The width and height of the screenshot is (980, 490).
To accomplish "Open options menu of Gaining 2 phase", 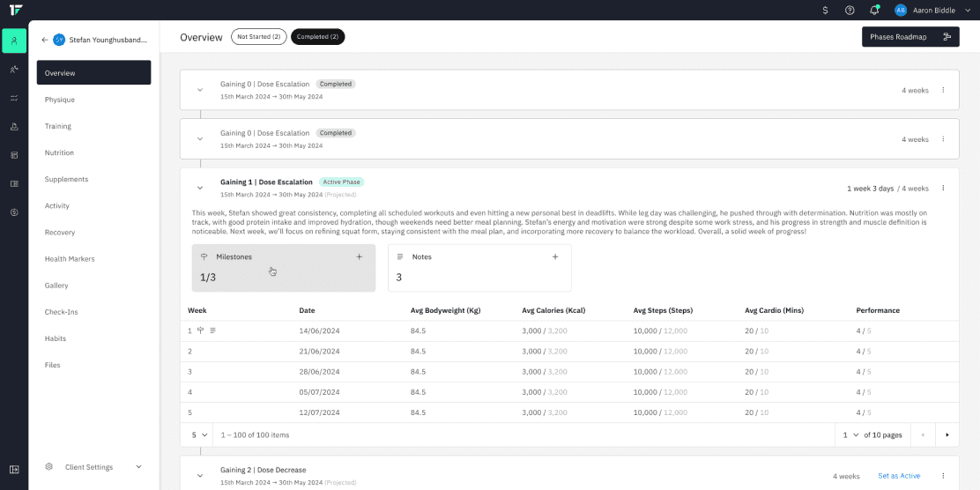I will click(x=943, y=476).
